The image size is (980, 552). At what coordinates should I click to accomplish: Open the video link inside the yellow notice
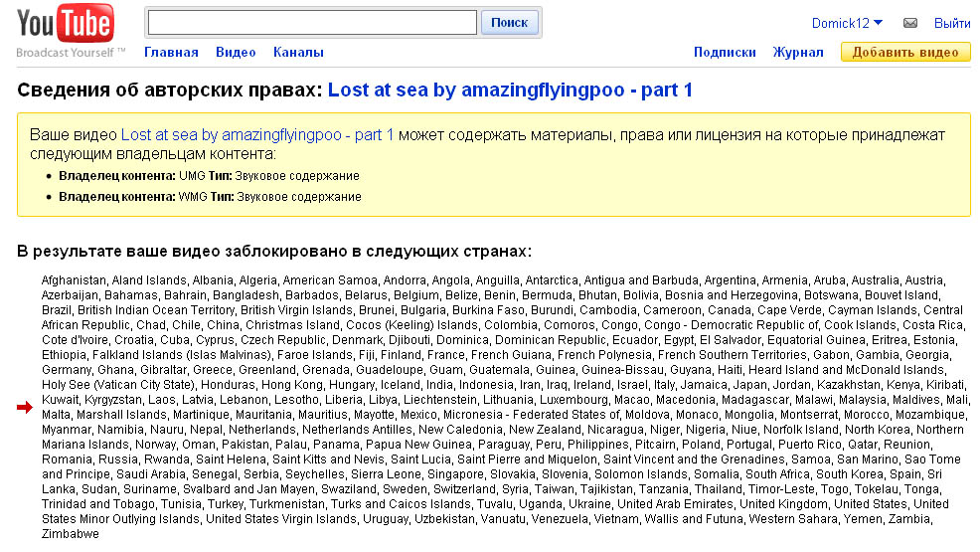pos(256,135)
